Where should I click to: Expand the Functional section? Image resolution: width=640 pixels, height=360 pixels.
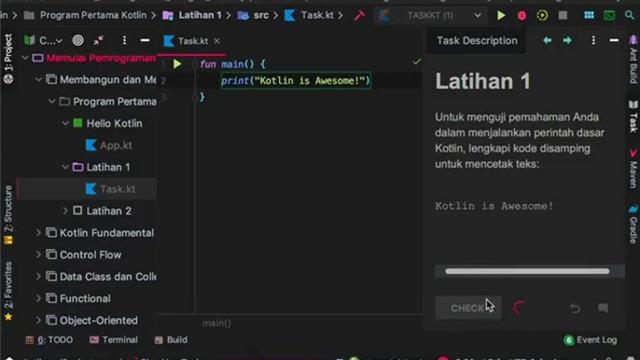click(38, 298)
